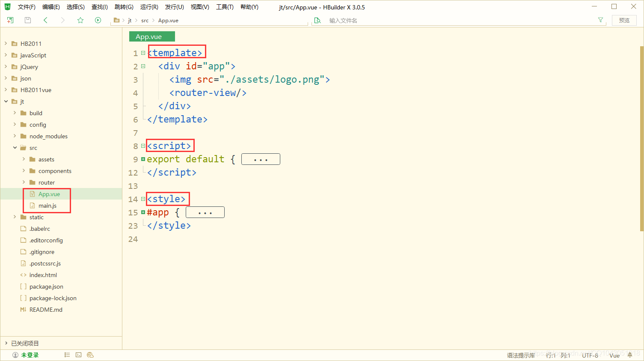
Task: Select the App.vue editor tab
Action: pyautogui.click(x=152, y=36)
